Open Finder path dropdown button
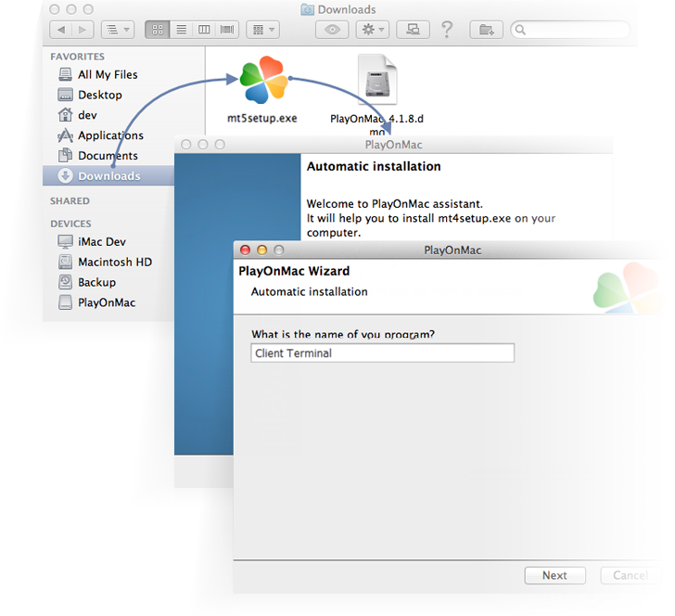 (x=118, y=30)
